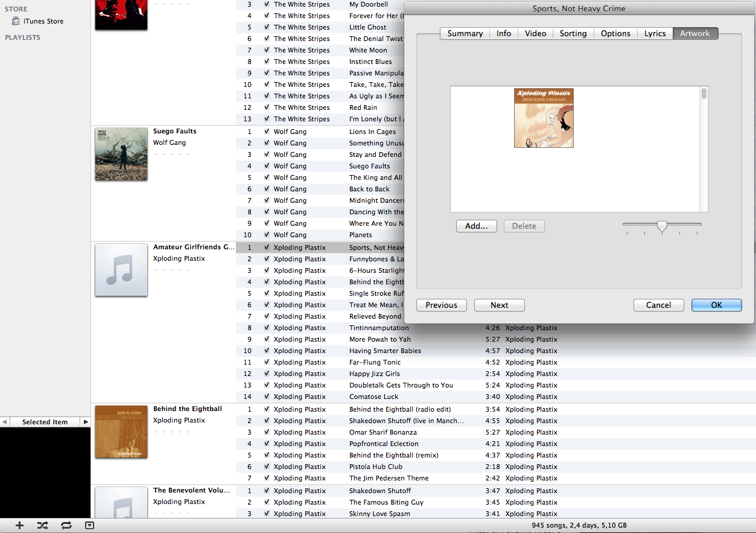Uncheck the Planets track checkbox
This screenshot has width=756, height=533.
pyautogui.click(x=267, y=235)
